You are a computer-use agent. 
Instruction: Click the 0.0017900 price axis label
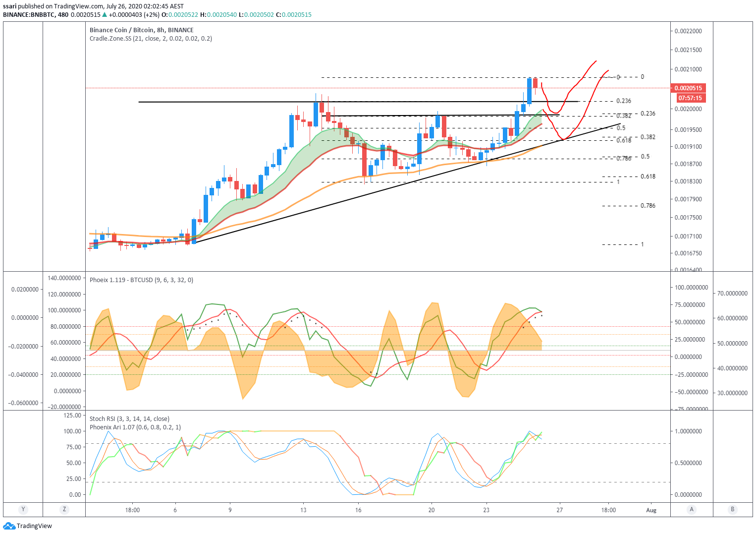click(688, 199)
